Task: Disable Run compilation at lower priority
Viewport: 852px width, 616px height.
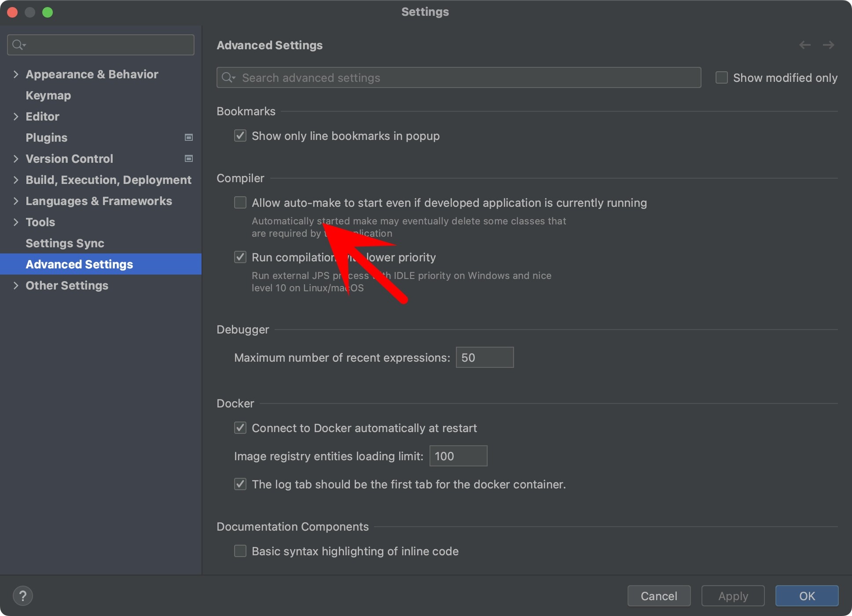Action: pos(240,257)
